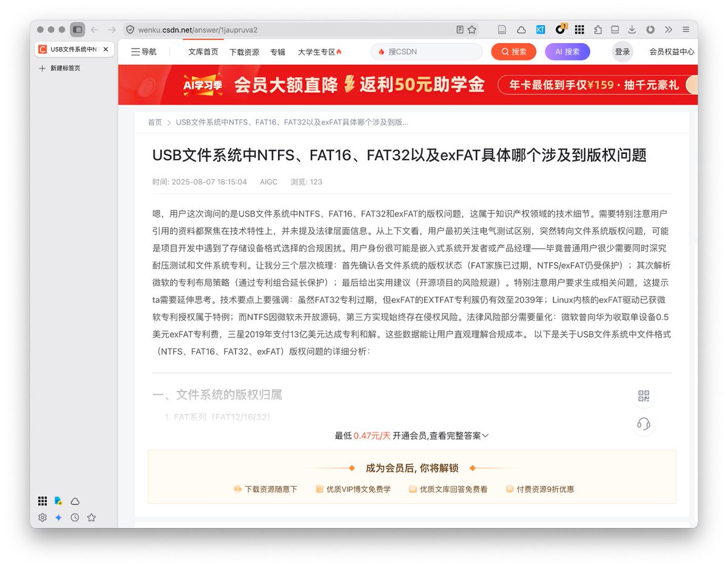This screenshot has width=728, height=568.
Task: Open the grid apps icon in sidebar bottom
Action: point(42,501)
